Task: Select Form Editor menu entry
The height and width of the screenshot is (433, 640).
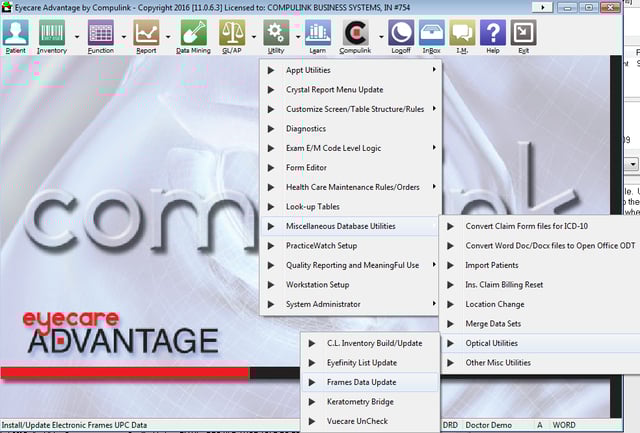Action: click(351, 168)
